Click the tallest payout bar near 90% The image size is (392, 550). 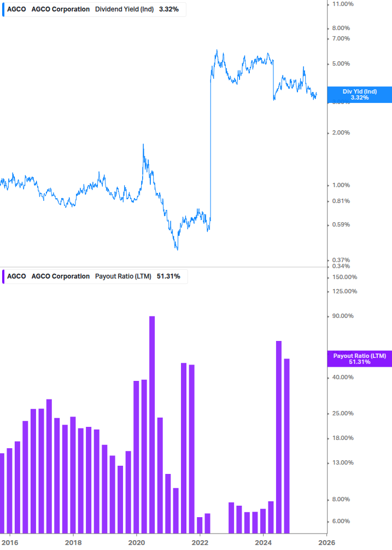click(152, 425)
